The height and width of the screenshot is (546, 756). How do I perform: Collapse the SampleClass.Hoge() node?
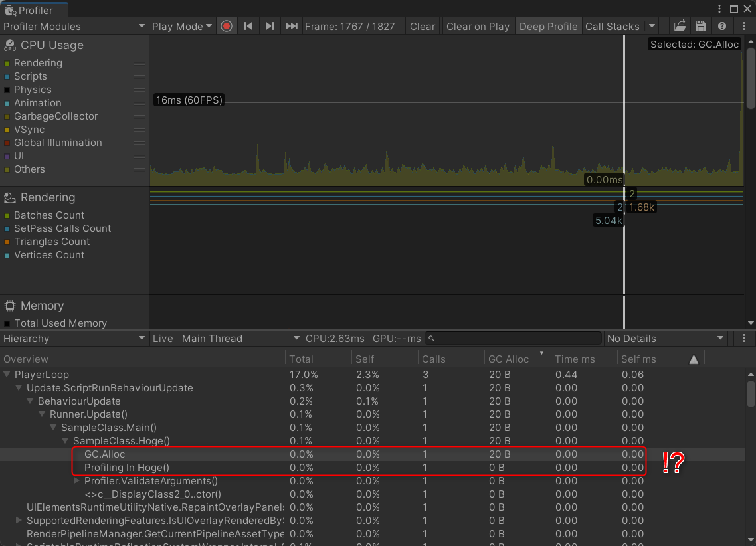coord(65,440)
